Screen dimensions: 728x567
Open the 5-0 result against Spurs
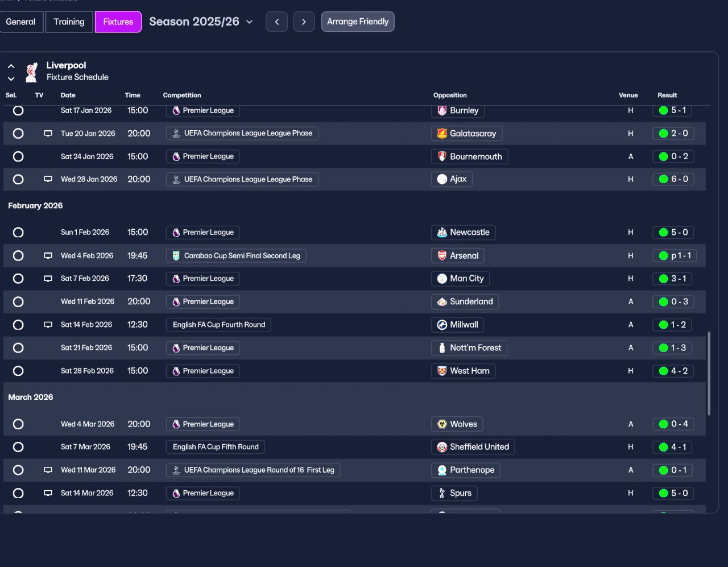673,493
